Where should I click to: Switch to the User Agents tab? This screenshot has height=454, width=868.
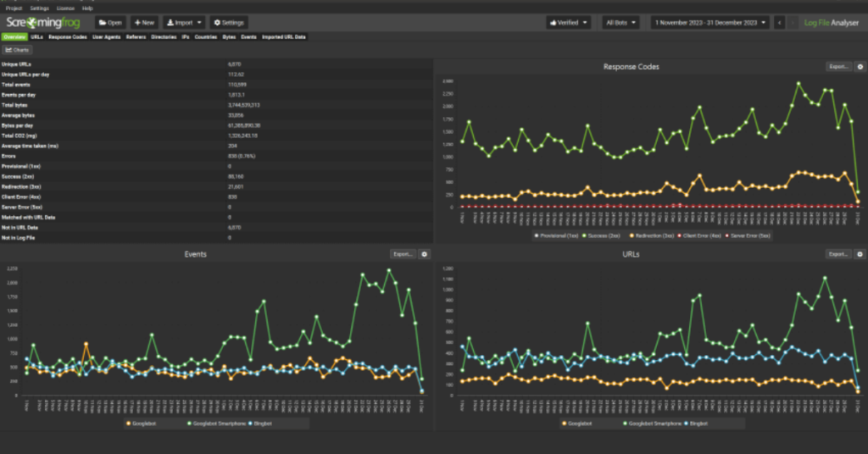pos(106,37)
